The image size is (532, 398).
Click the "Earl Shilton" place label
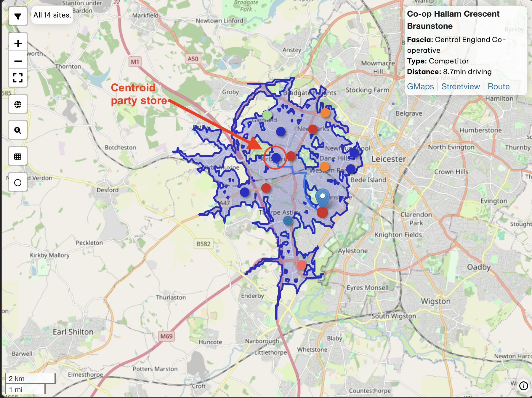click(73, 332)
